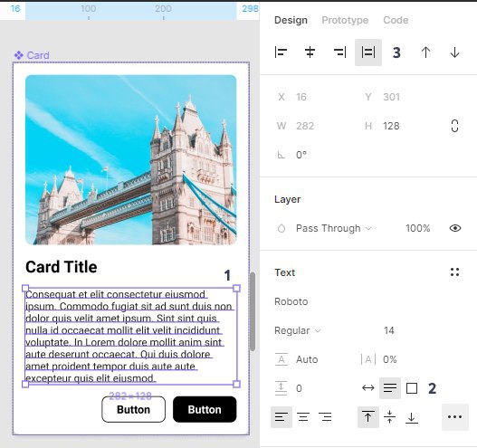Set vertical text align top

point(368,417)
